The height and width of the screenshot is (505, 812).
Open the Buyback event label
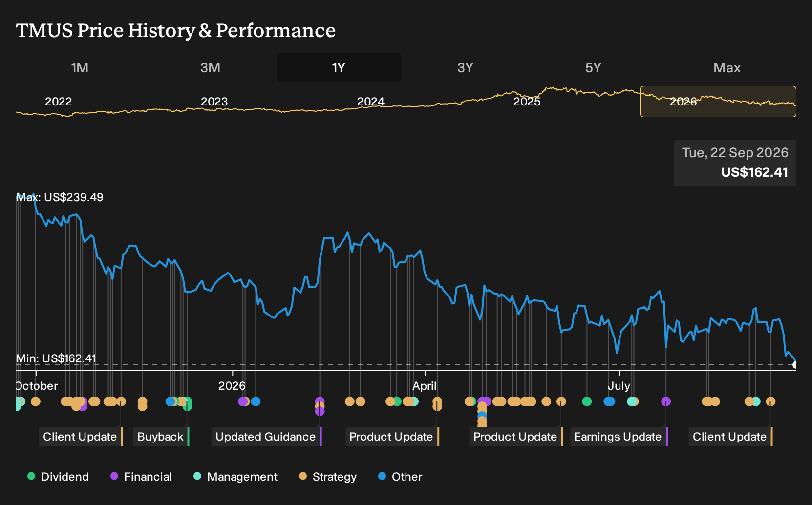(161, 437)
